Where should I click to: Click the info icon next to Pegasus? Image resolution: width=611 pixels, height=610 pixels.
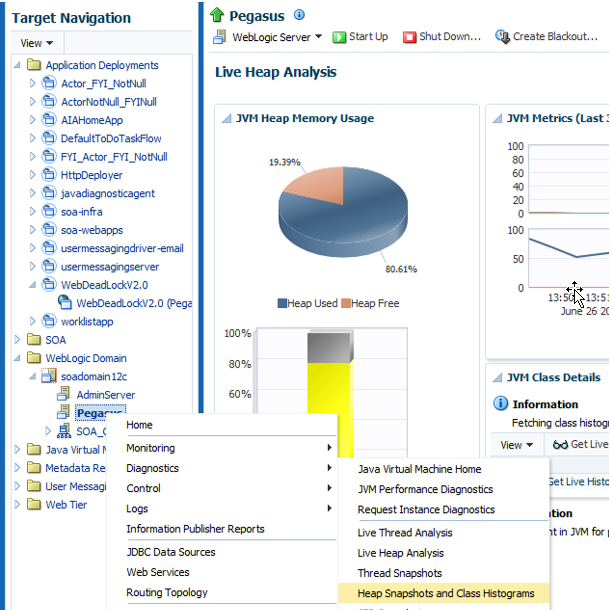(299, 15)
